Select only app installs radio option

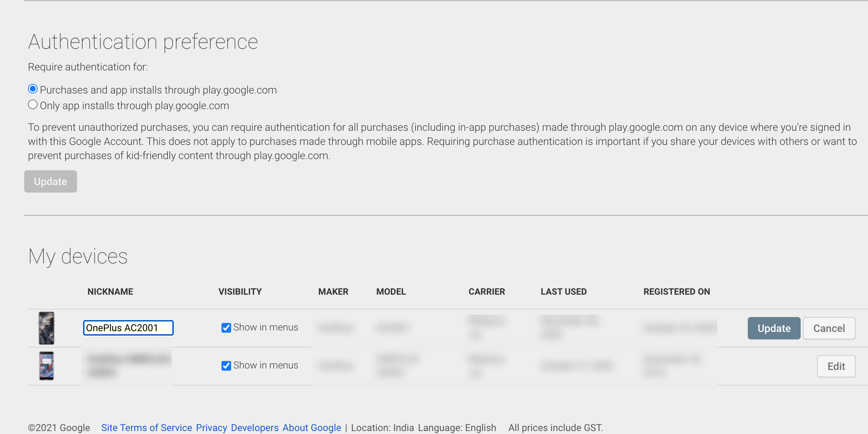click(33, 105)
